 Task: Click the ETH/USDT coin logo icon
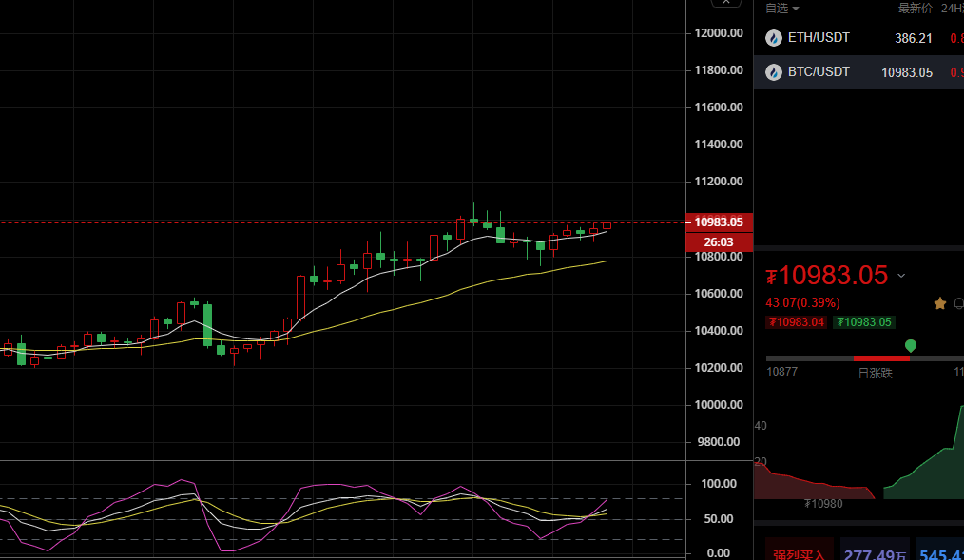pos(774,38)
